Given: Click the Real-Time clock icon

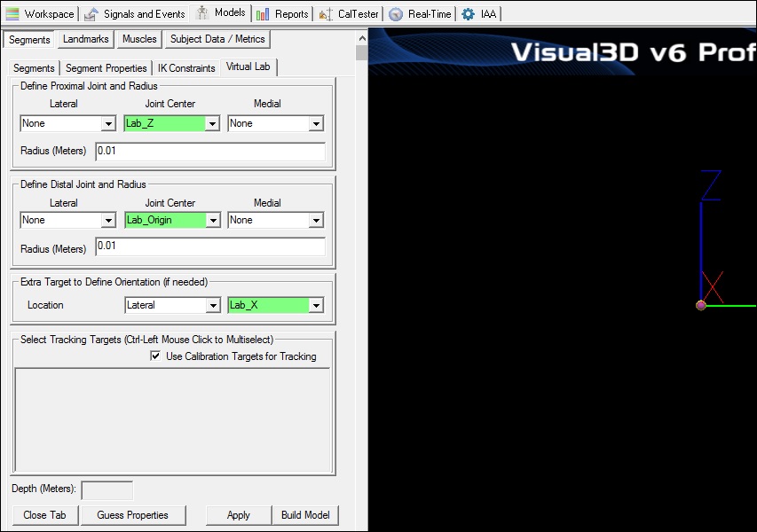Looking at the screenshot, I should 396,14.
